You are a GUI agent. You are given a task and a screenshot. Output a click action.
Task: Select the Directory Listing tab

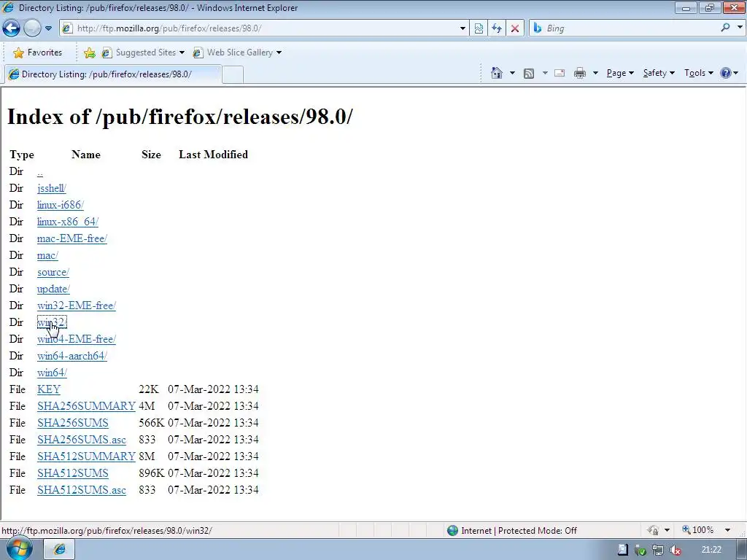coord(112,74)
